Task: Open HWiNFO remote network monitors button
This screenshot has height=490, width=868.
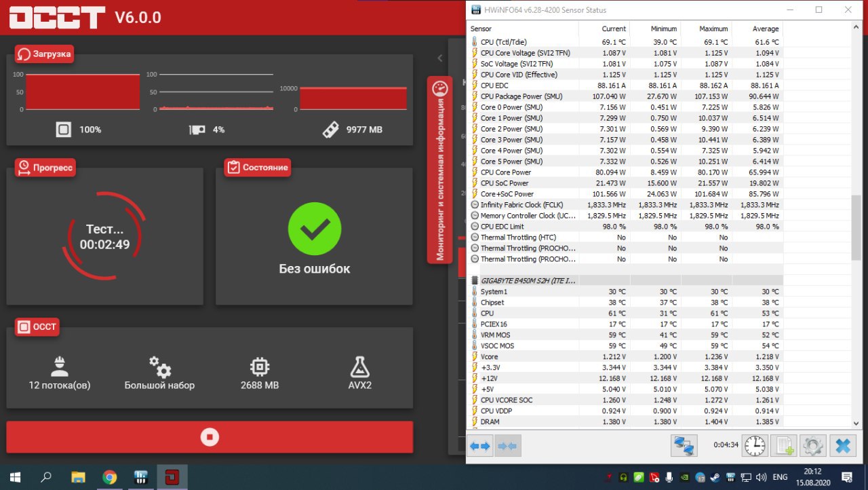Action: tap(684, 445)
